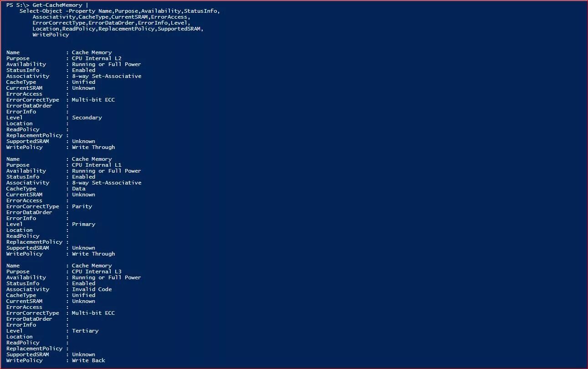Click the Write Back policy value
The height and width of the screenshot is (369, 588).
coord(88,360)
